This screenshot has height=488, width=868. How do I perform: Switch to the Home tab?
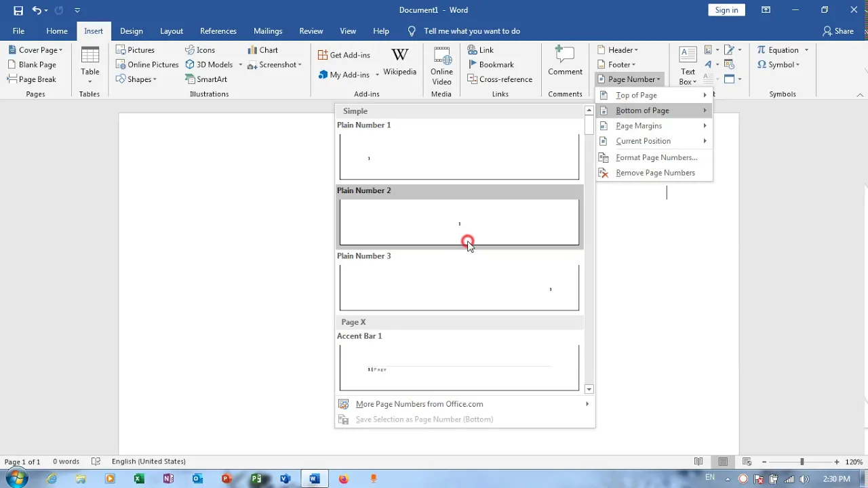pos(57,31)
